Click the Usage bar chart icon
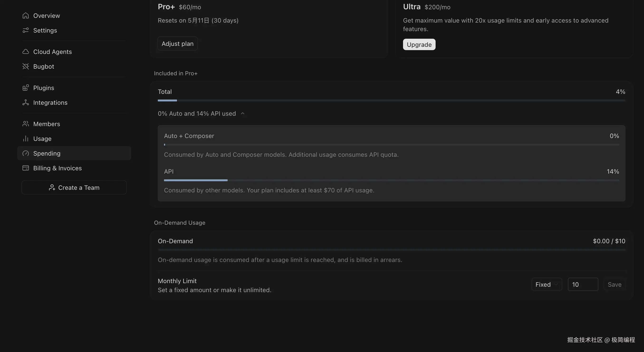 pyautogui.click(x=25, y=139)
